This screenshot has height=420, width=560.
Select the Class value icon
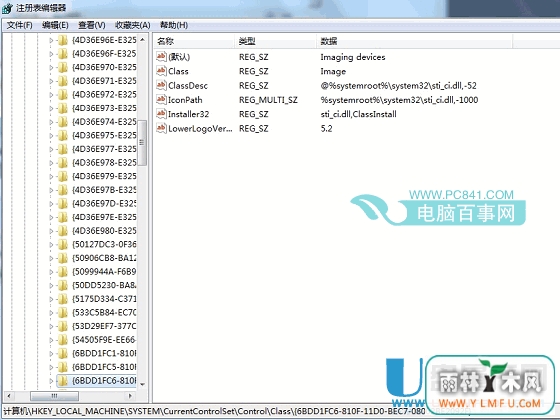[161, 71]
